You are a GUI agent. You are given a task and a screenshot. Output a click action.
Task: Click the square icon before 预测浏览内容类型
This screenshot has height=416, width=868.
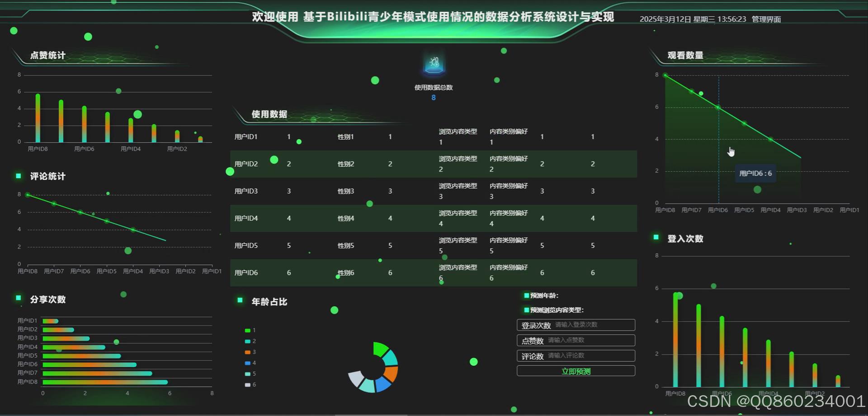coord(526,310)
